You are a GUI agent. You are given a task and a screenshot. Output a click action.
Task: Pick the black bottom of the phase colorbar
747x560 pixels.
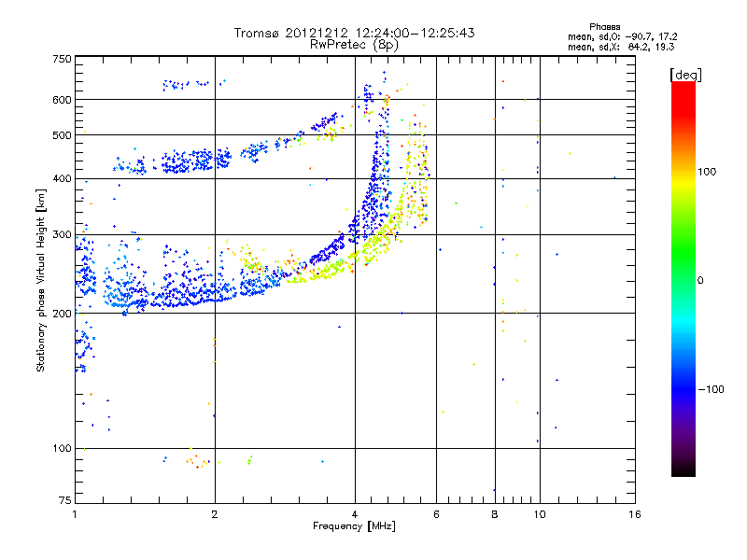tap(684, 471)
